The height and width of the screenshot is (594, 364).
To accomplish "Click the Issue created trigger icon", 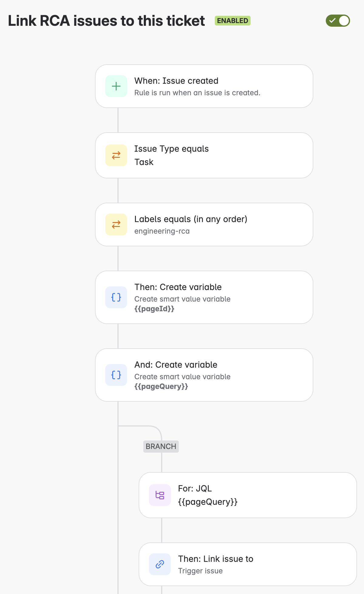I will point(116,86).
